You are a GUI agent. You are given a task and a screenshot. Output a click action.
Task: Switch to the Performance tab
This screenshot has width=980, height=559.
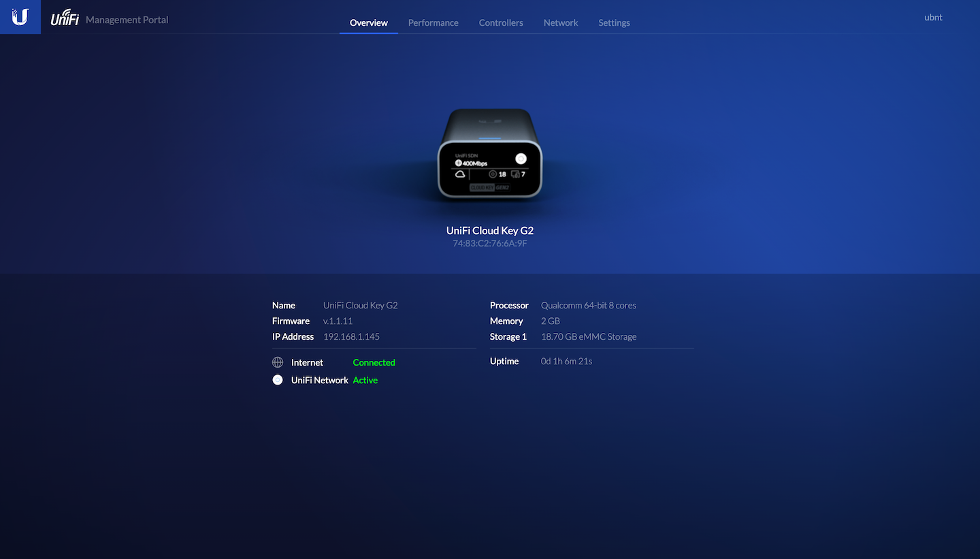point(434,22)
